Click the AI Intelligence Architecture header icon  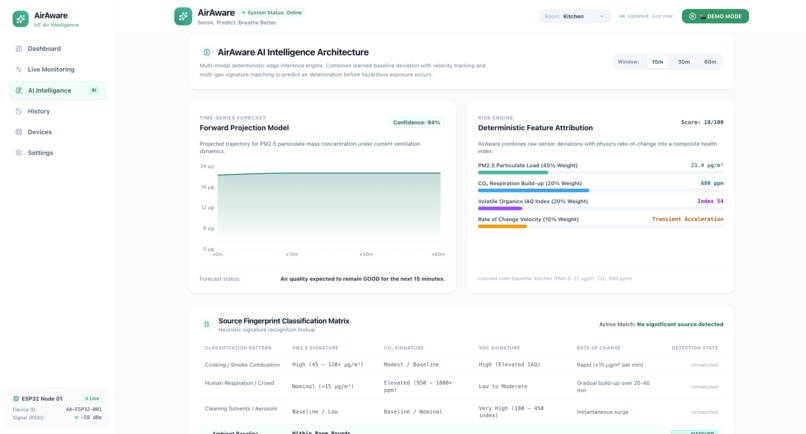pos(207,52)
